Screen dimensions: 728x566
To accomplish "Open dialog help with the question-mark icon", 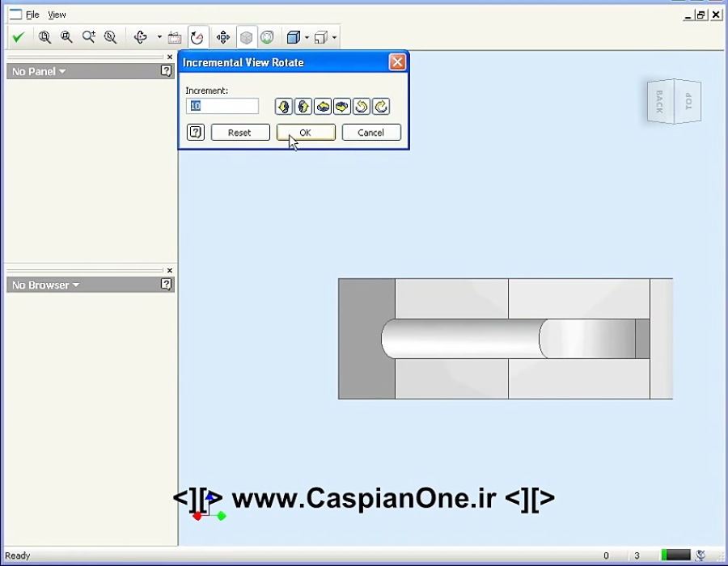I will pyautogui.click(x=195, y=132).
